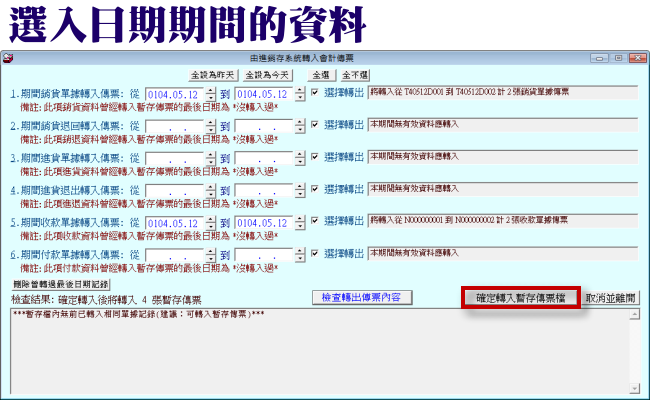Click 全不選 to deselect all
This screenshot has height=400, width=650.
(x=355, y=75)
